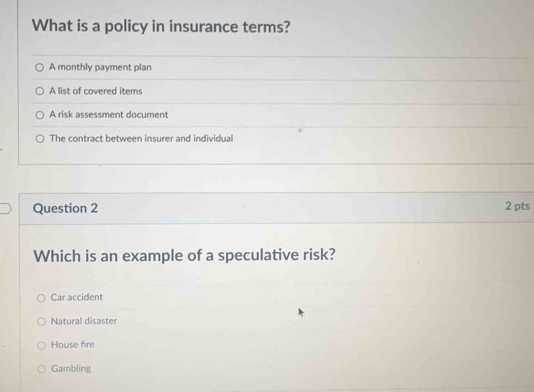Choose 'Natural disaster' as the answer
Image resolution: width=534 pixels, height=392 pixels.
pos(42,321)
